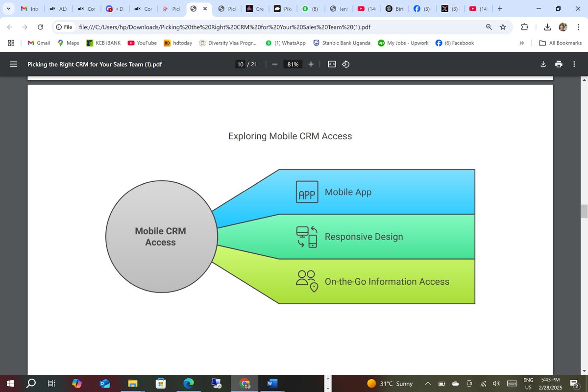Image resolution: width=588 pixels, height=392 pixels.
Task: Switch to the Pik cloud icon tab
Action: point(283,9)
